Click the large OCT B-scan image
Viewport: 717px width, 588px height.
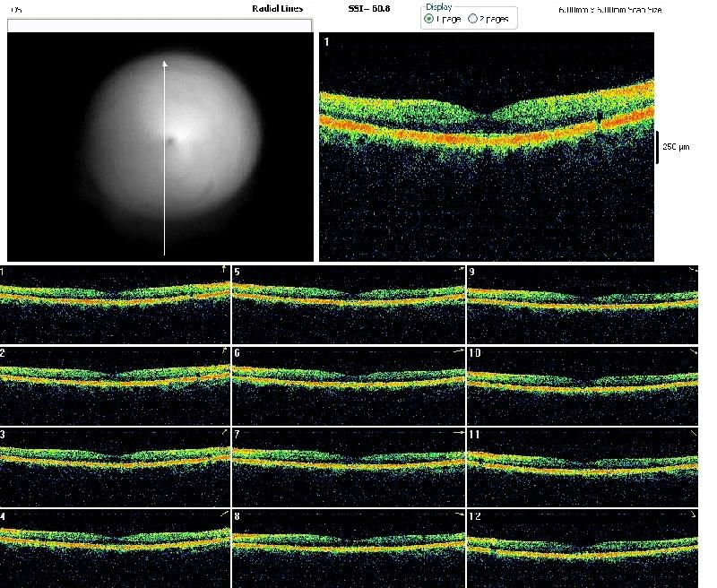click(x=487, y=147)
